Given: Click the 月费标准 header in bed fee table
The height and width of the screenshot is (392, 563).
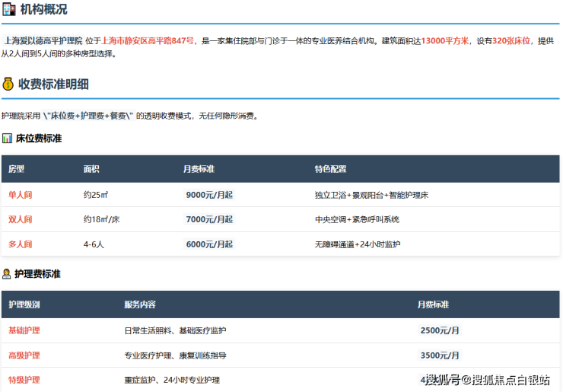Looking at the screenshot, I should tap(199, 169).
